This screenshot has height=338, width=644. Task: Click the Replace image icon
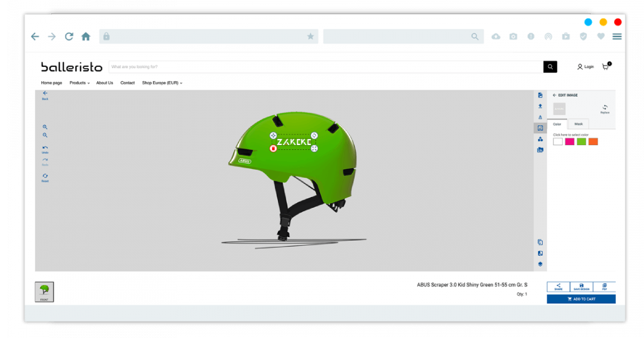pyautogui.click(x=605, y=109)
